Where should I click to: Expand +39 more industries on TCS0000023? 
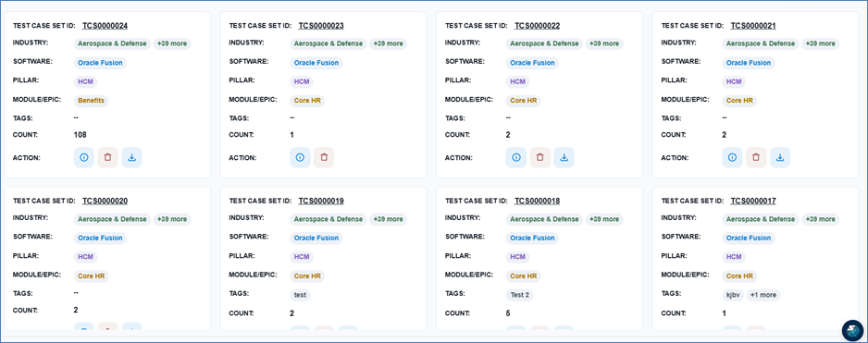tap(388, 43)
